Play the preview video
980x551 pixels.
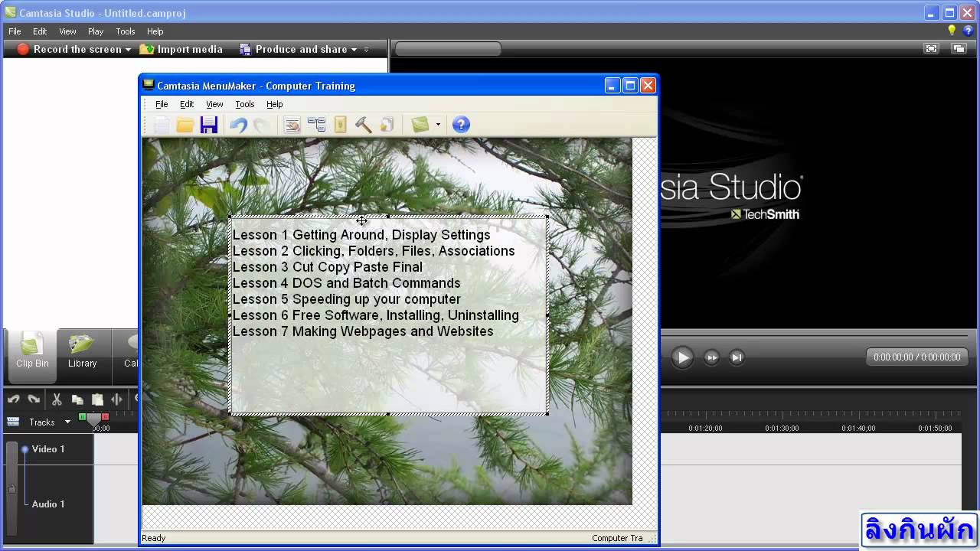coord(682,357)
